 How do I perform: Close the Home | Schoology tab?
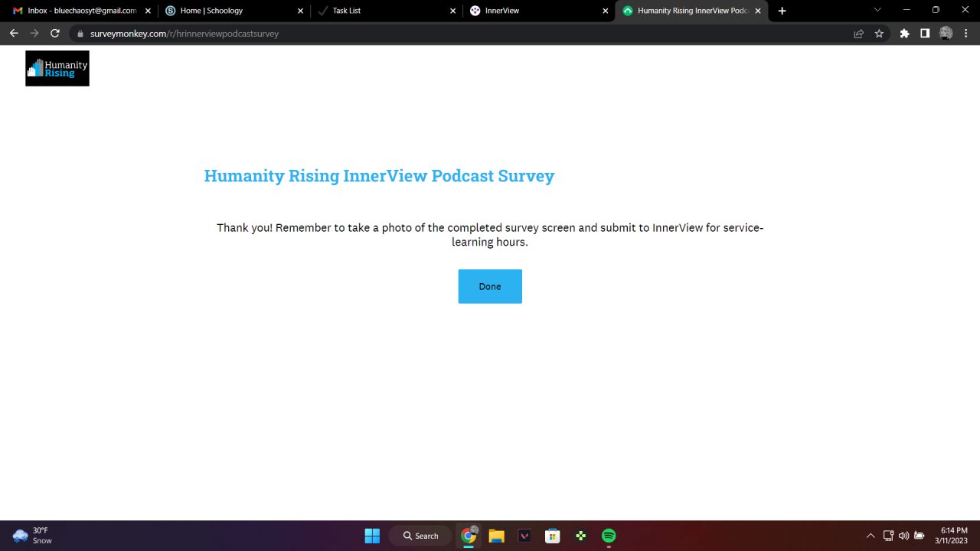(300, 11)
